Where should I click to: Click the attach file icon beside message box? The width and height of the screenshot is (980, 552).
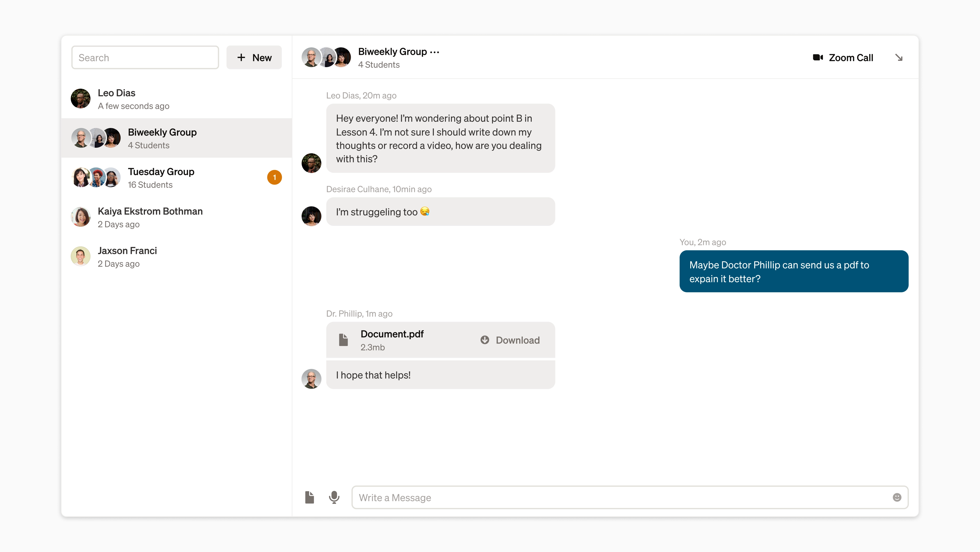pos(310,497)
